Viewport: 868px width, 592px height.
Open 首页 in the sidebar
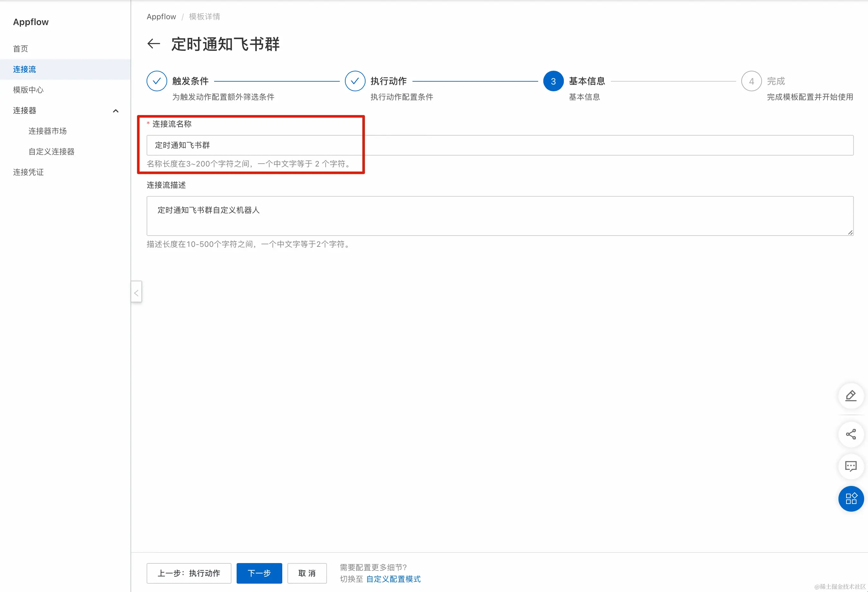pos(21,49)
